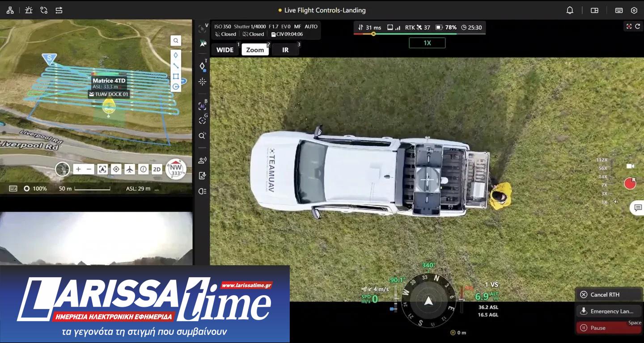
Task: Open the chat message bubble
Action: click(x=637, y=207)
